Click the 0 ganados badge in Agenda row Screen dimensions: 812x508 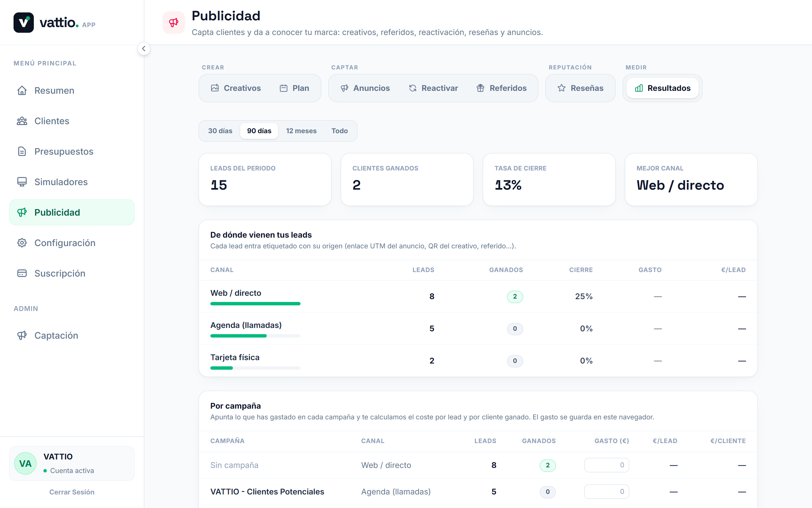click(x=515, y=329)
